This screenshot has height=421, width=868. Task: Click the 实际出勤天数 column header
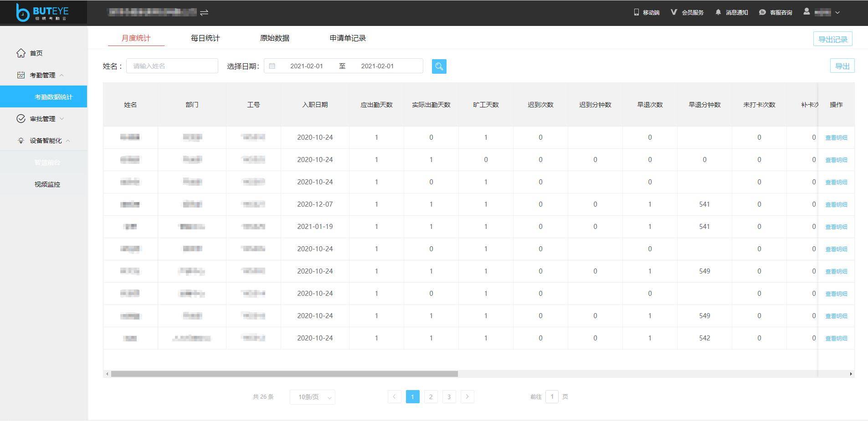pyautogui.click(x=431, y=105)
